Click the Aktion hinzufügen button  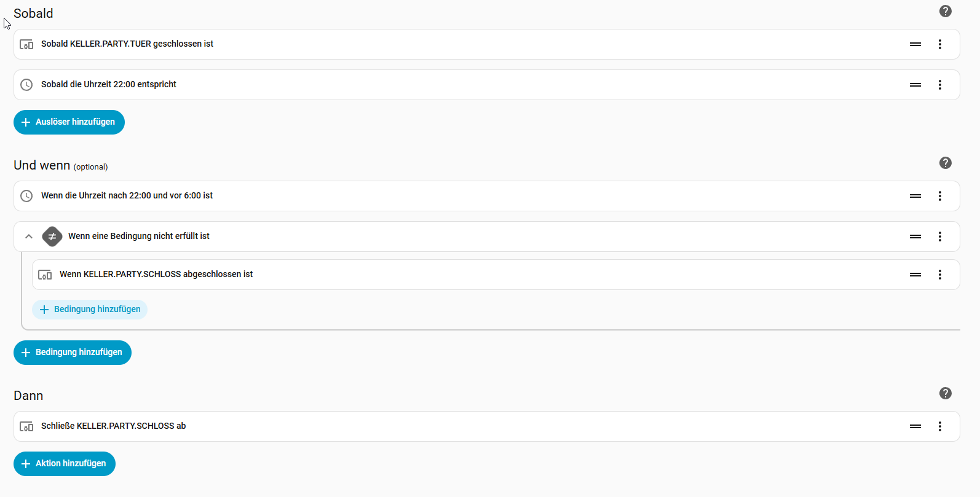click(x=65, y=464)
